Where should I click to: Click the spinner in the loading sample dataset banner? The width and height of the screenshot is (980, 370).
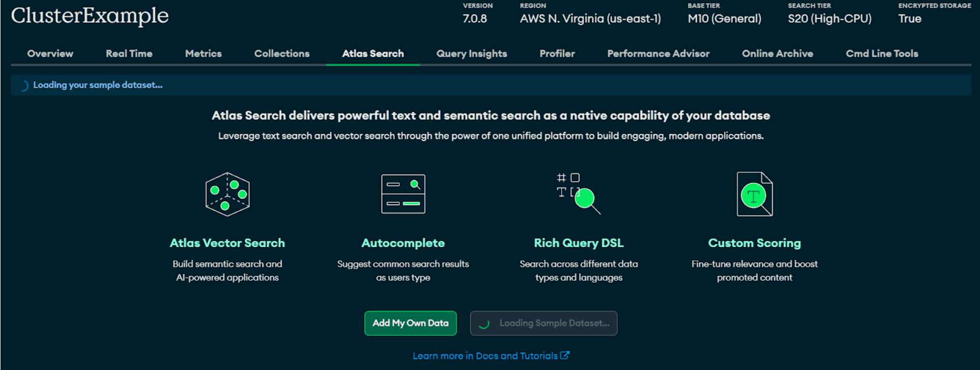(x=23, y=85)
